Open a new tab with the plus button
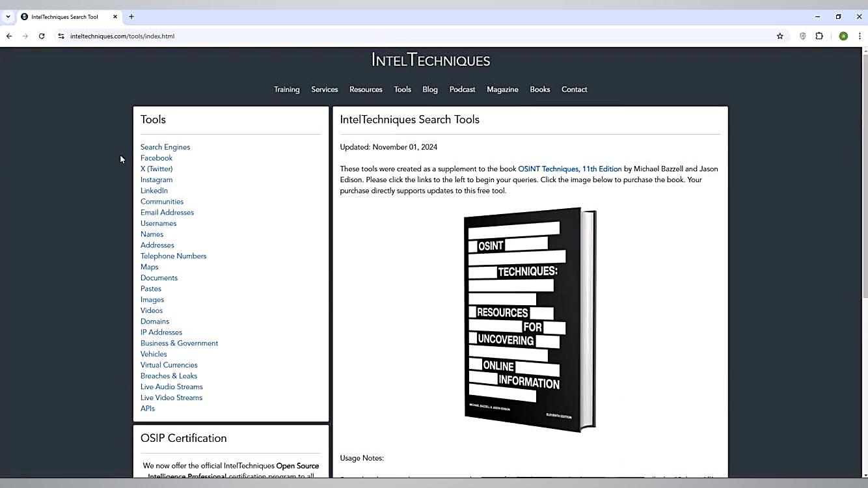 click(131, 16)
